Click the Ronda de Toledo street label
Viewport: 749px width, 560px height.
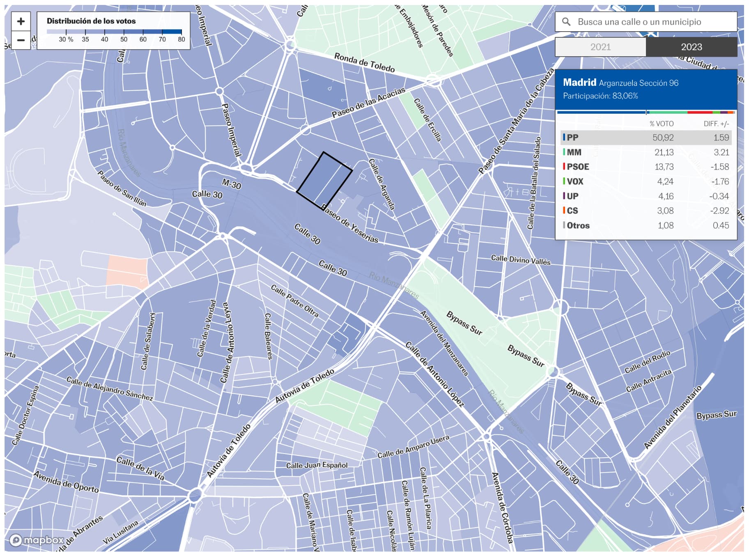[x=364, y=62]
